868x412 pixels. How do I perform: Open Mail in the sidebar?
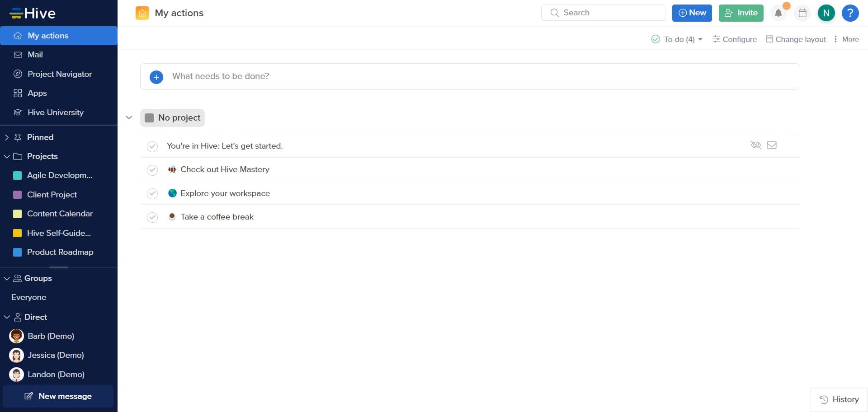(35, 55)
